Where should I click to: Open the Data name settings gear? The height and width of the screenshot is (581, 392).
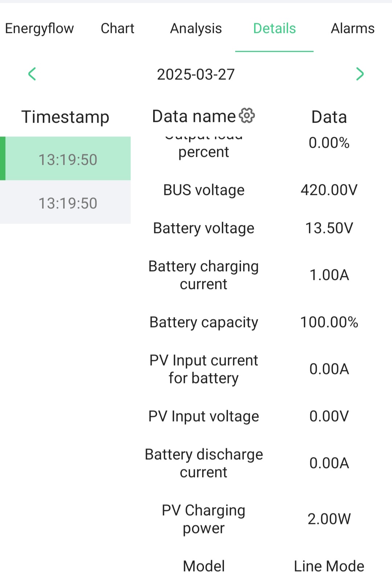[247, 116]
